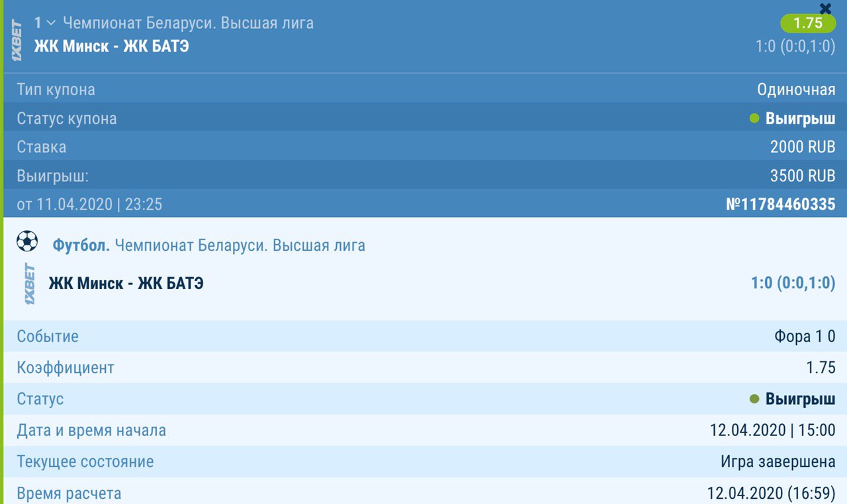
Task: Click the start time 12.04.2020 | 15:00
Action: (773, 431)
